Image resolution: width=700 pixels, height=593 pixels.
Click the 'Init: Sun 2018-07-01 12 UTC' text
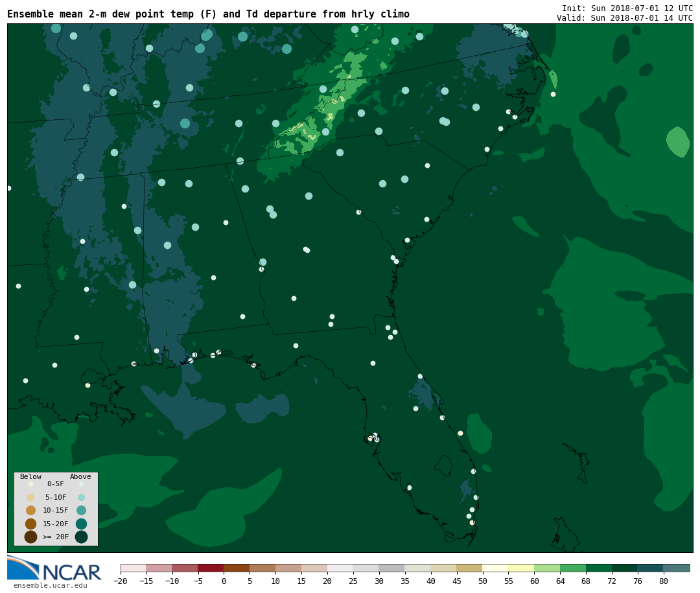[627, 8]
